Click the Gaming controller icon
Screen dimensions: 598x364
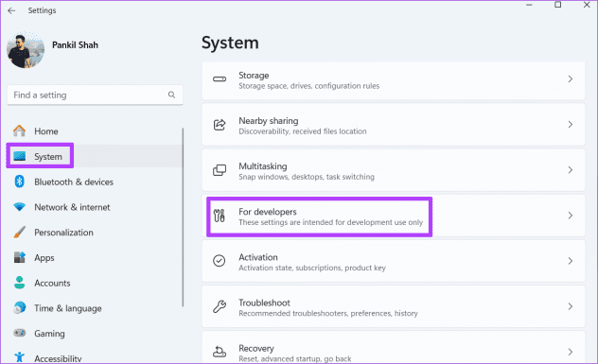19,333
